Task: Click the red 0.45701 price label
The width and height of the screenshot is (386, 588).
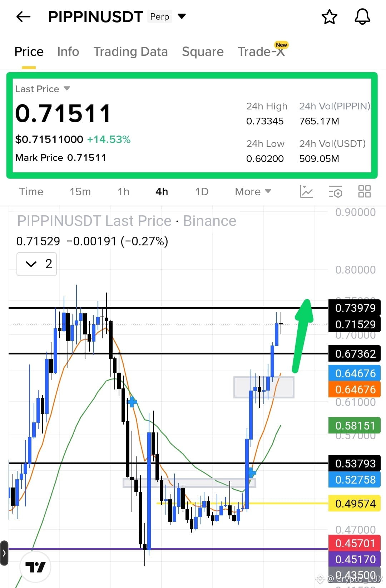Action: (355, 543)
